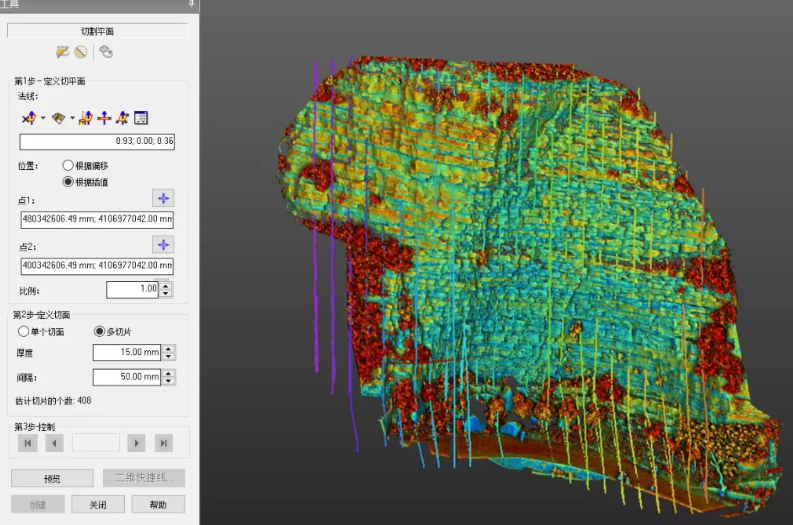Click the 关闭 close button

97,504
